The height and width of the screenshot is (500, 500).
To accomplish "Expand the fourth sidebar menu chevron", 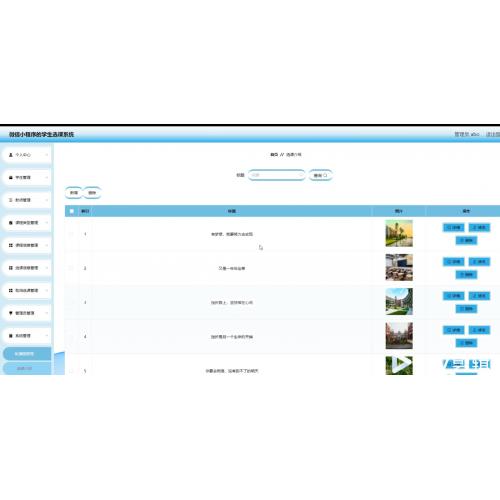I will tap(46, 223).
